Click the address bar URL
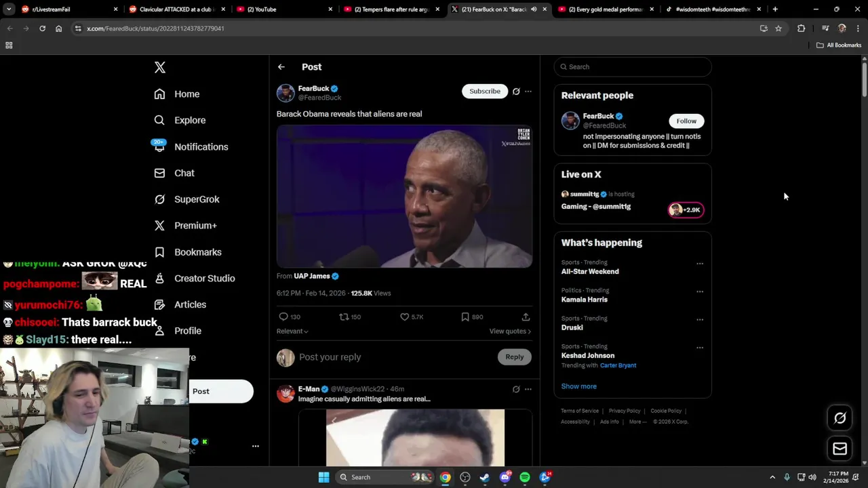Viewport: 868px width, 488px height. [155, 28]
